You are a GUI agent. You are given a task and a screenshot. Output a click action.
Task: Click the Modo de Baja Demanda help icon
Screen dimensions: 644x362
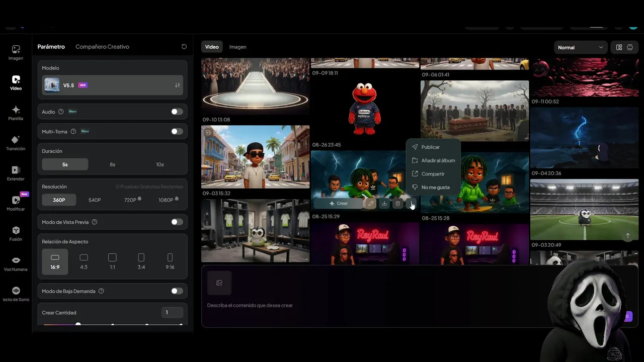(101, 291)
